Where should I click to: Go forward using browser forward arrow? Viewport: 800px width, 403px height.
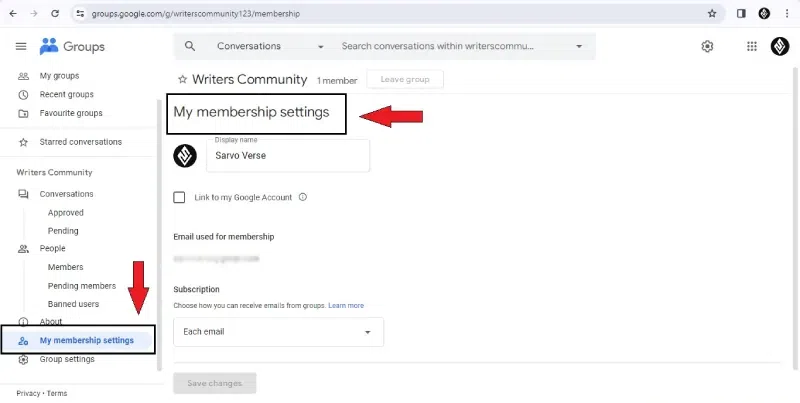[x=34, y=14]
